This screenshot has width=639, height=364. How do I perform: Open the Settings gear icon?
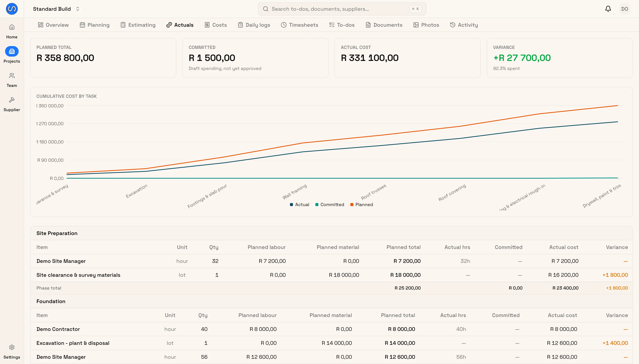[12, 347]
